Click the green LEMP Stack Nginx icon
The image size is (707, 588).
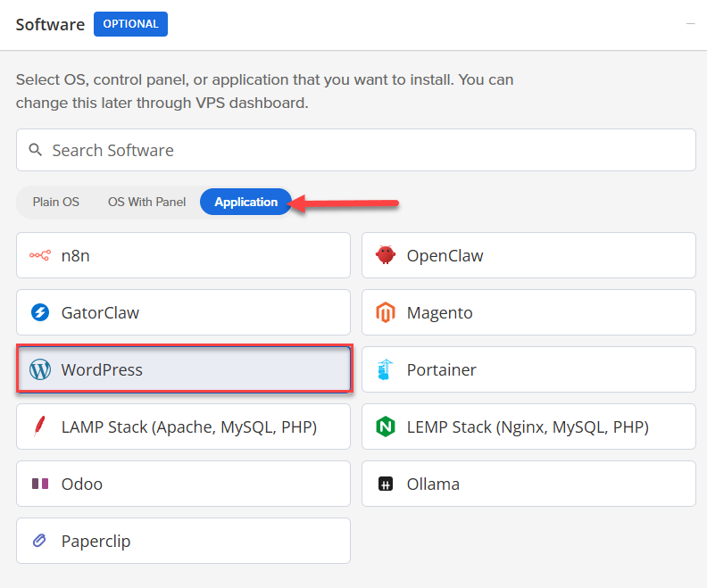click(386, 427)
